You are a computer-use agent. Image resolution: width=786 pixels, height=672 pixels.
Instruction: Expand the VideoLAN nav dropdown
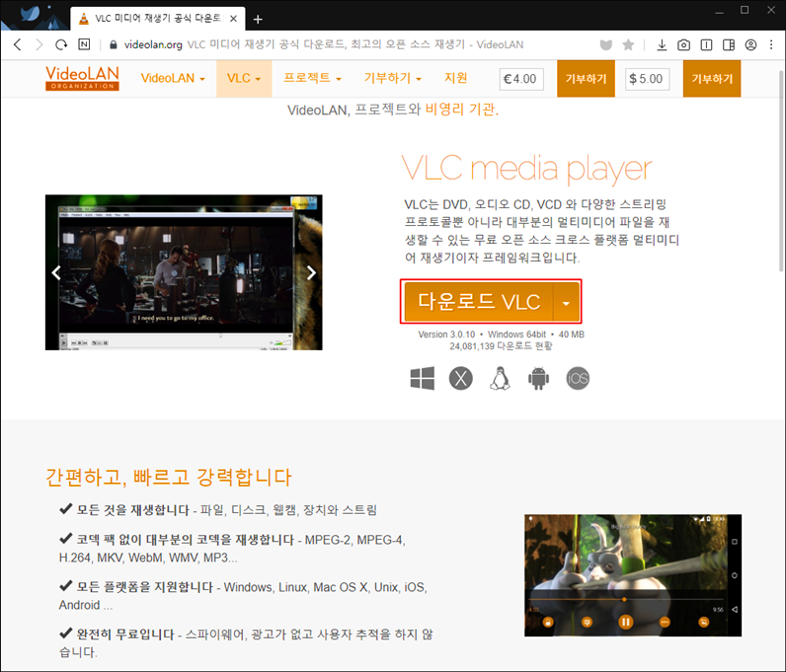pyautogui.click(x=173, y=78)
